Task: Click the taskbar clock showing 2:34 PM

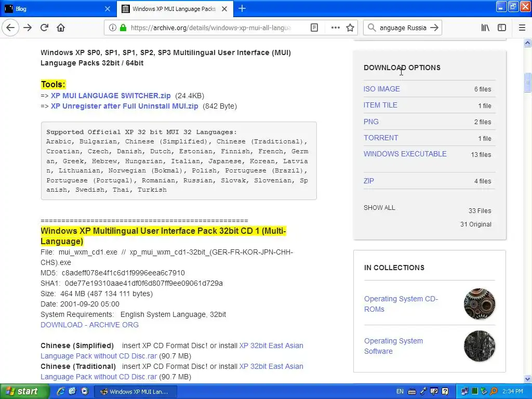Action: tap(513, 392)
